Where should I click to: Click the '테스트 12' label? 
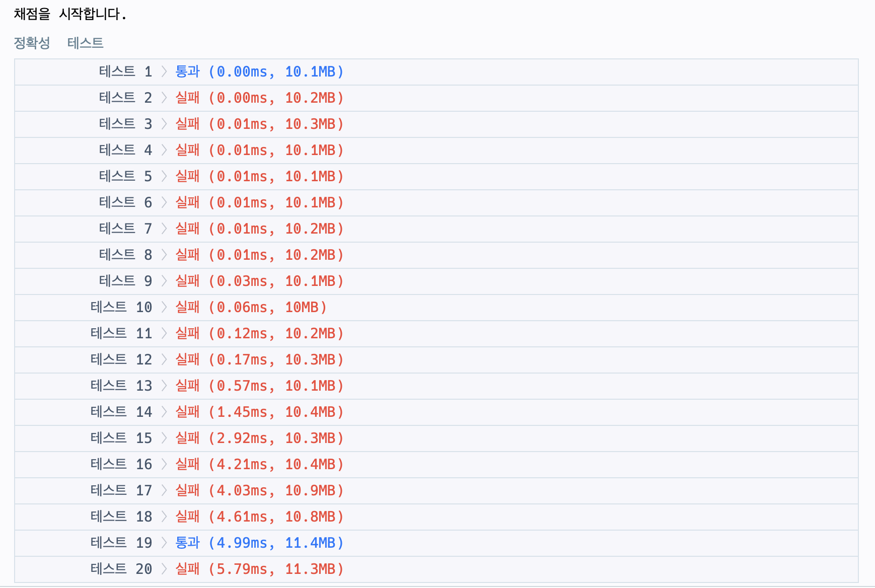[x=121, y=359]
